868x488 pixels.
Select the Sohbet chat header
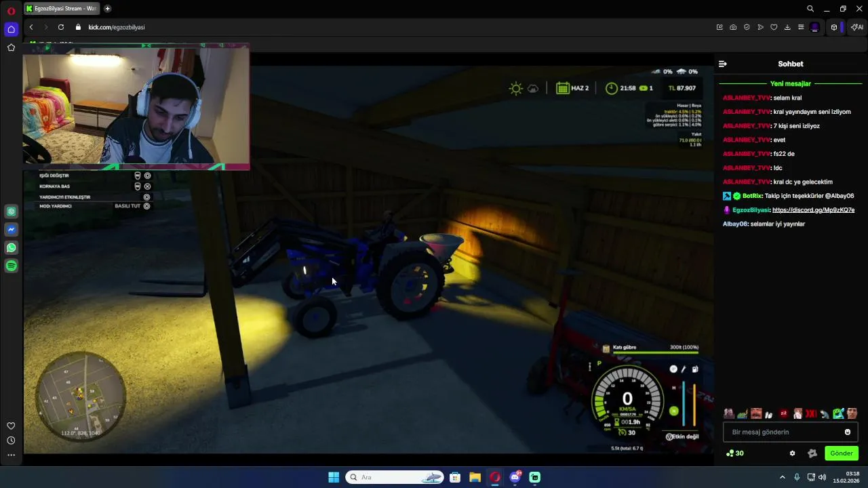point(791,64)
